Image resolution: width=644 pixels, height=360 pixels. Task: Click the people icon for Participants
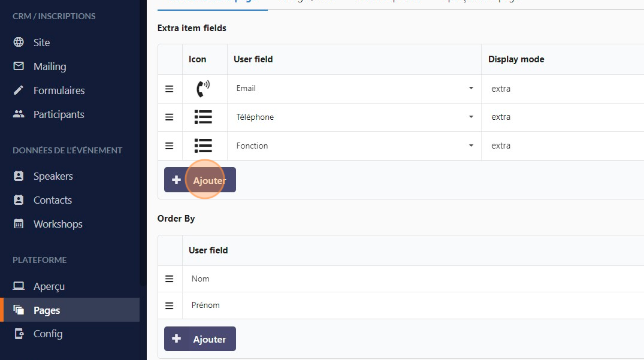click(19, 114)
